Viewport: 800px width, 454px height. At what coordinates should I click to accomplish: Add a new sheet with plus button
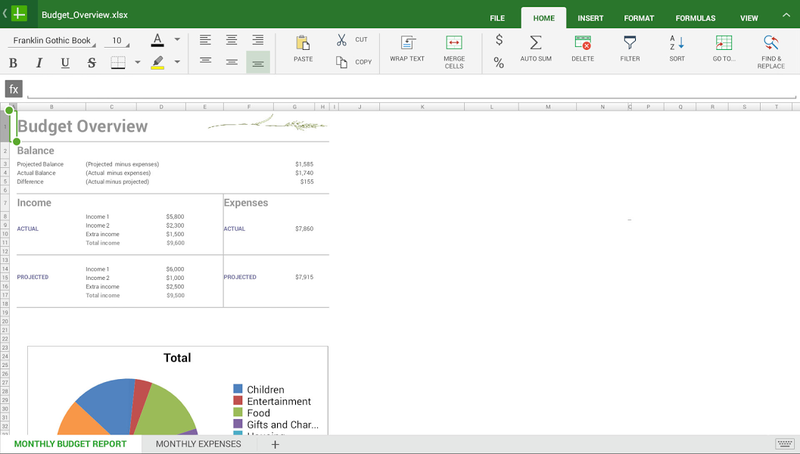275,444
